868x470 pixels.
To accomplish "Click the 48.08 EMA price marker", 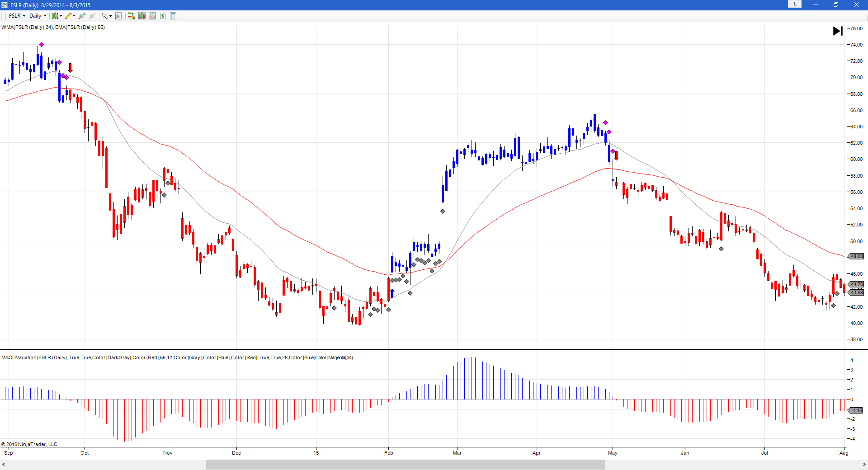I will (856, 256).
